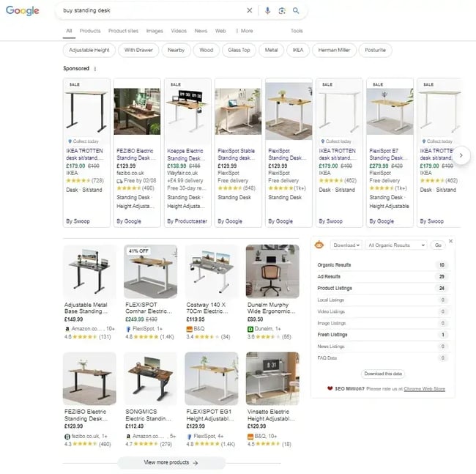Click the SEO Minion robot icon
The height and width of the screenshot is (474, 476).
tap(319, 245)
